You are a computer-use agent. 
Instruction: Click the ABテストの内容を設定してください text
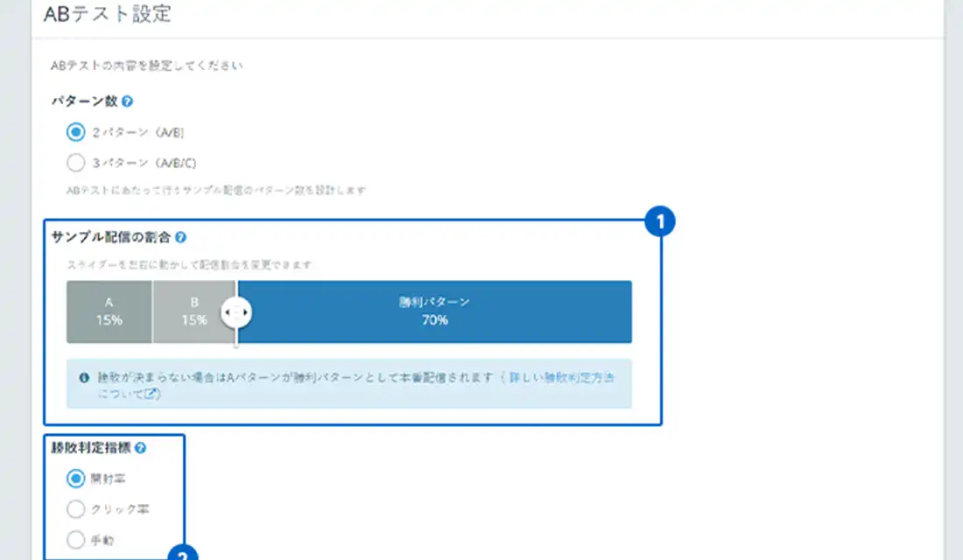tap(147, 66)
